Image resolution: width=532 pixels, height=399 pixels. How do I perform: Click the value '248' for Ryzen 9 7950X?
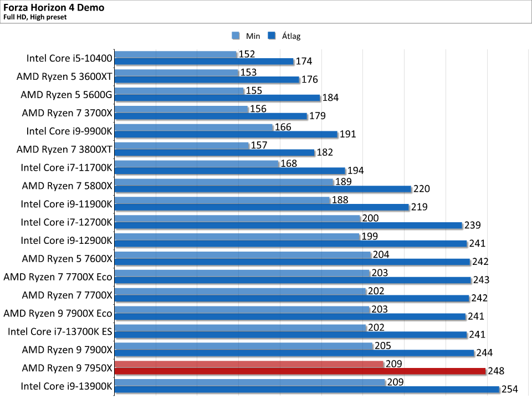coord(496,371)
